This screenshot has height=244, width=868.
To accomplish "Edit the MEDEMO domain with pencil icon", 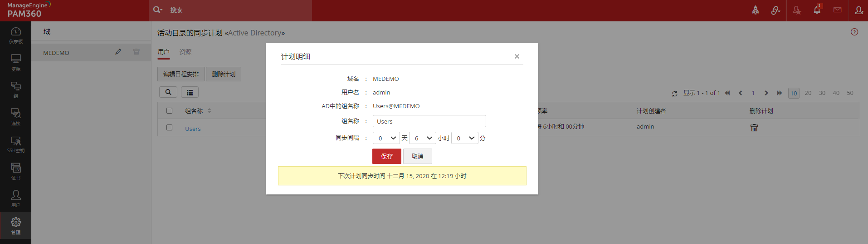I will click(118, 52).
